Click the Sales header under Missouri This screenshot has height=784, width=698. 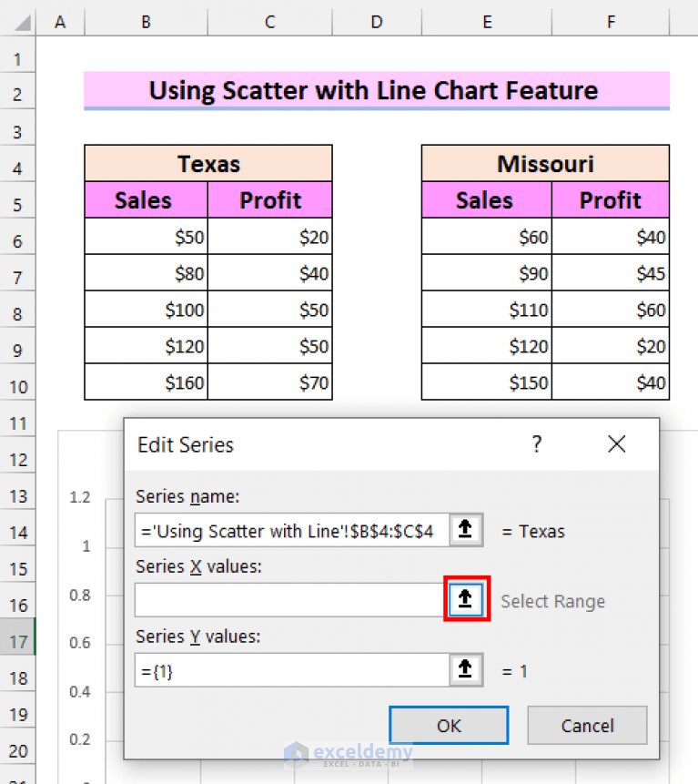tap(484, 199)
